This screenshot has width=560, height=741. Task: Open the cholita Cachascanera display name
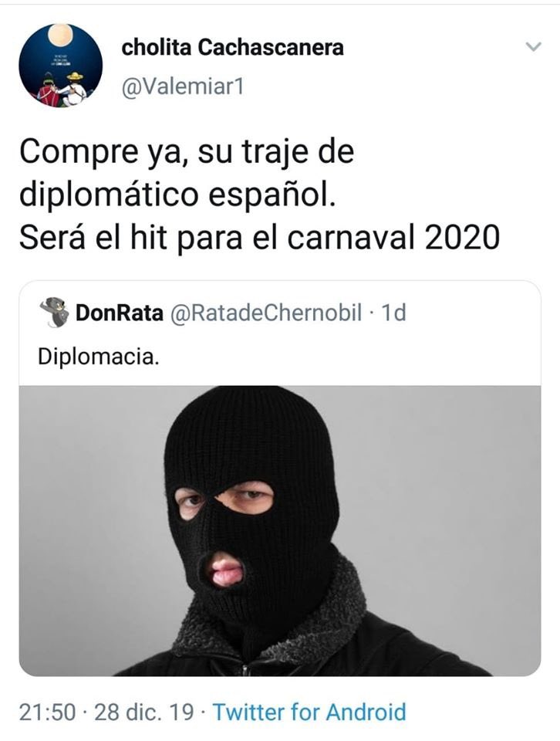(232, 48)
